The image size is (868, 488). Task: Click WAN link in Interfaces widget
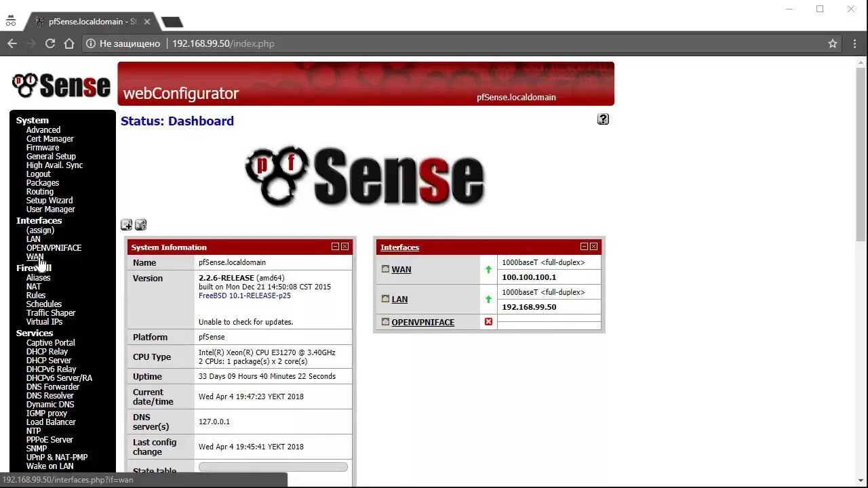click(x=401, y=270)
